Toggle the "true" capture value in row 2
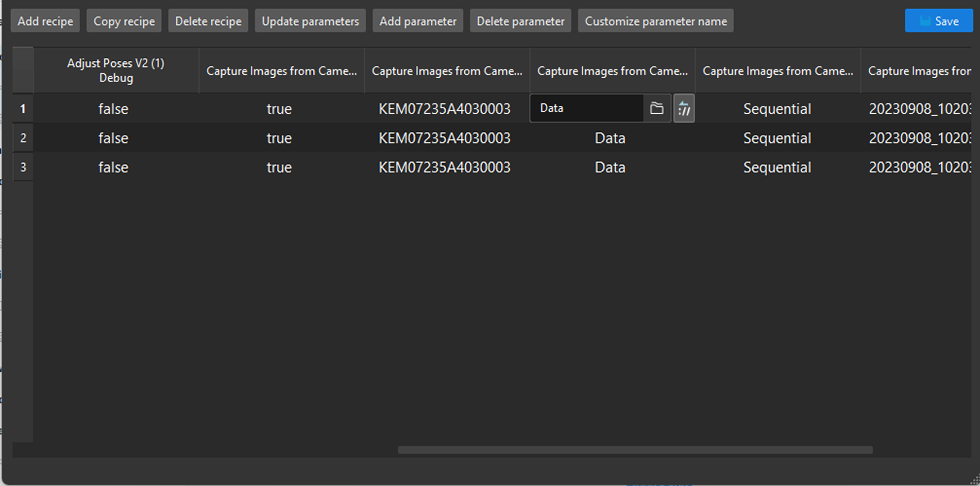This screenshot has height=486, width=980. pos(279,138)
